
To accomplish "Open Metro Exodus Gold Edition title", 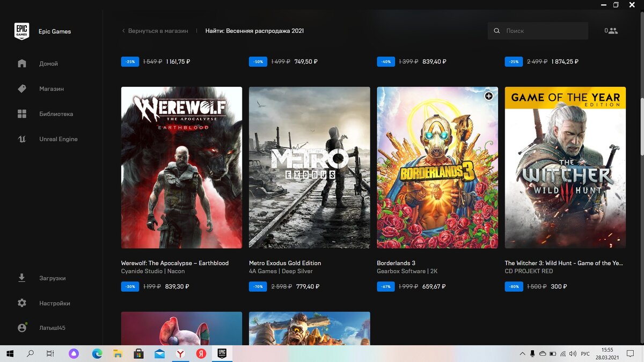I will pyautogui.click(x=285, y=263).
